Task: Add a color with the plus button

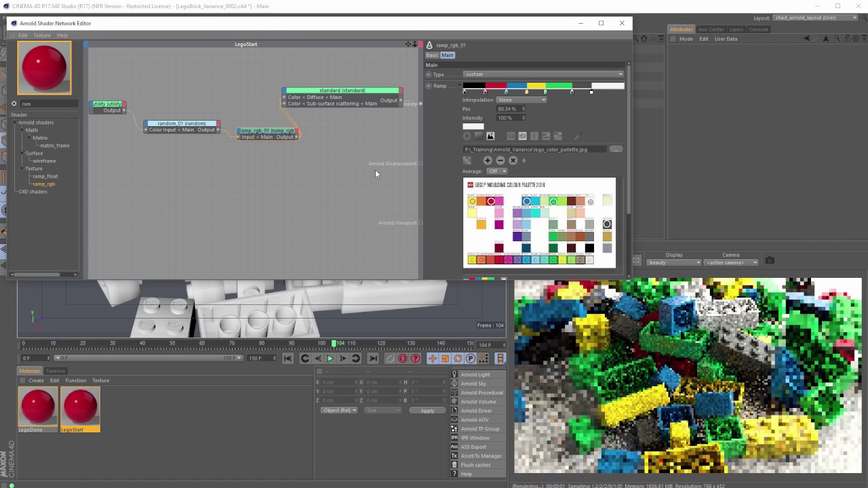Action: [x=488, y=160]
